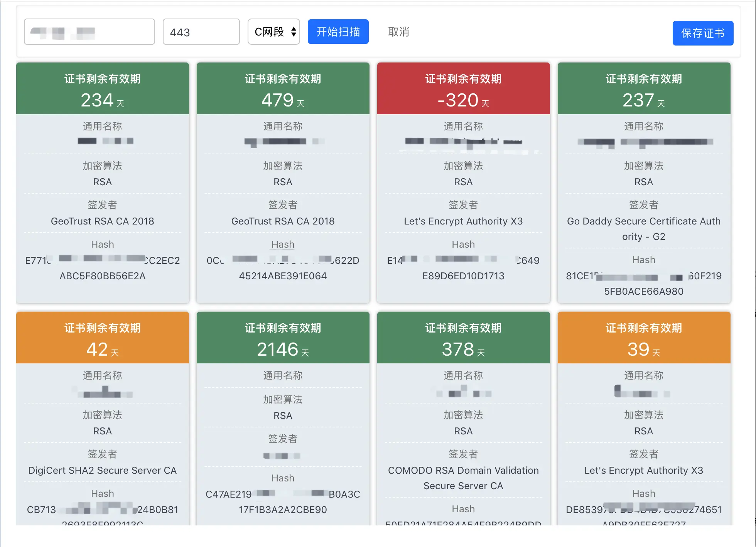Click the 378 天 certificate header
The image size is (756, 547).
pyautogui.click(x=463, y=338)
